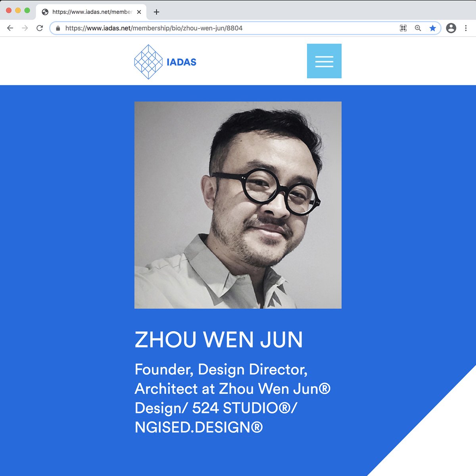Click Zhou Wen Jun's profile photo

coord(238,205)
